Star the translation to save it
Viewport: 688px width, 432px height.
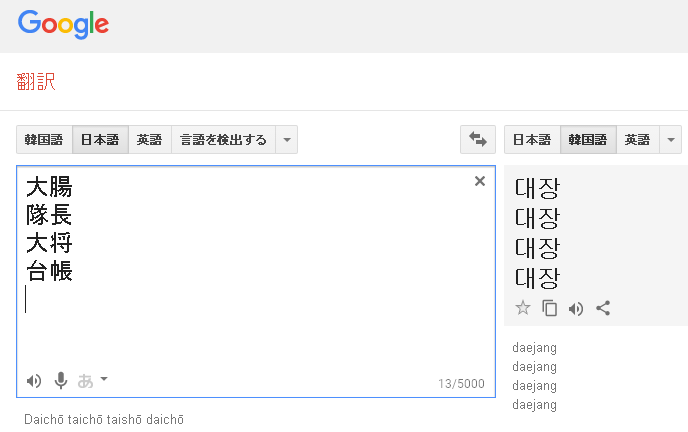[x=522, y=308]
